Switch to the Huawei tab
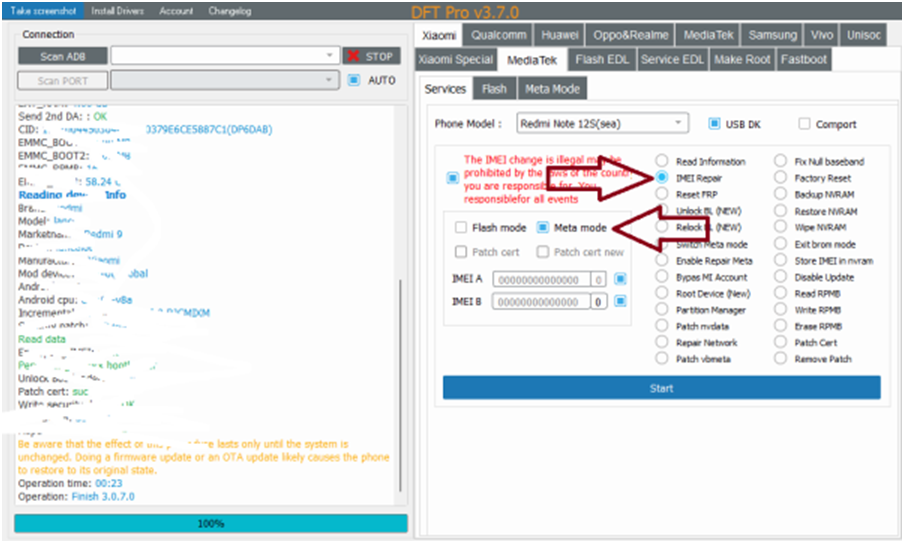 pos(559,35)
